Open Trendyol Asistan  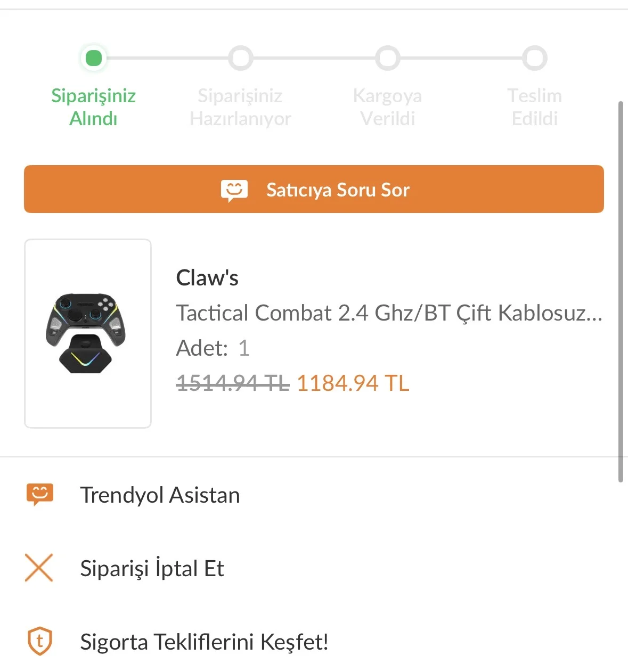[x=160, y=495]
